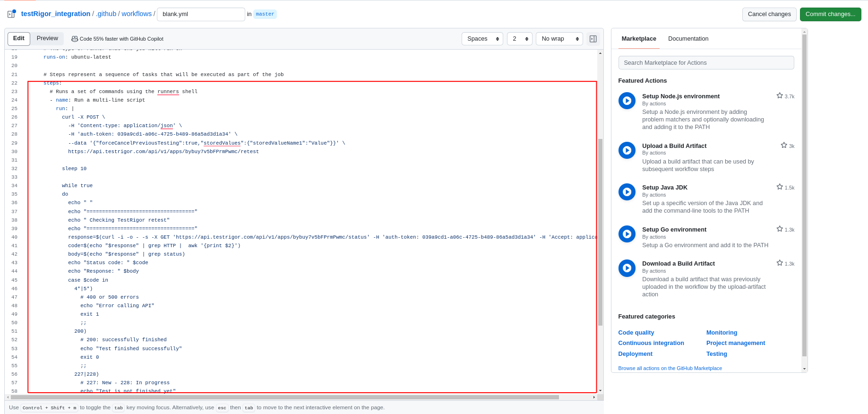Star the Setup Node.js environment action

(x=779, y=96)
